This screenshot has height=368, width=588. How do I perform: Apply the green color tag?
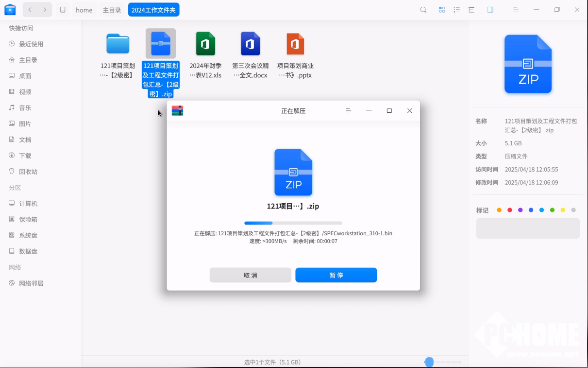point(552,210)
